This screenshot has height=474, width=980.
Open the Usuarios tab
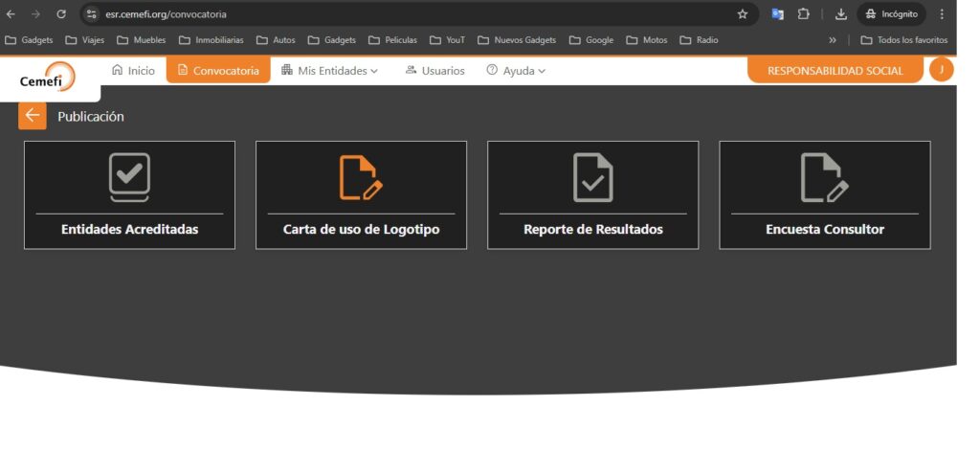tap(435, 71)
